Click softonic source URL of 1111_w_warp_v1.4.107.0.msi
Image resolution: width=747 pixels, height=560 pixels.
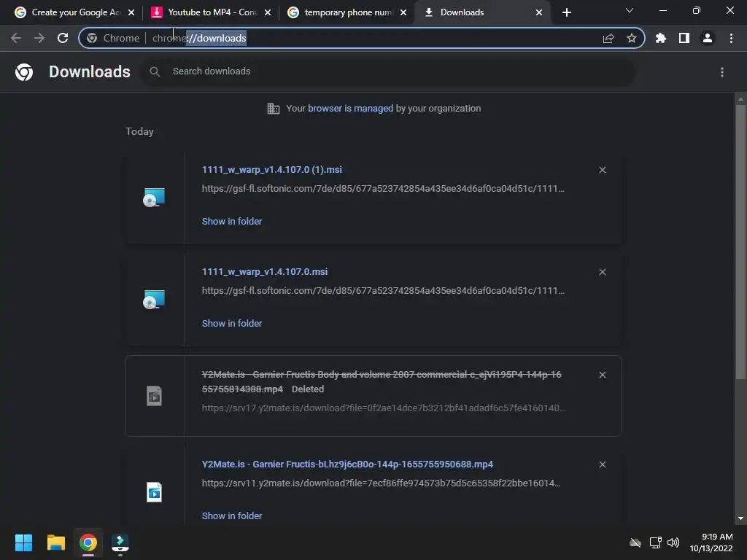383,290
